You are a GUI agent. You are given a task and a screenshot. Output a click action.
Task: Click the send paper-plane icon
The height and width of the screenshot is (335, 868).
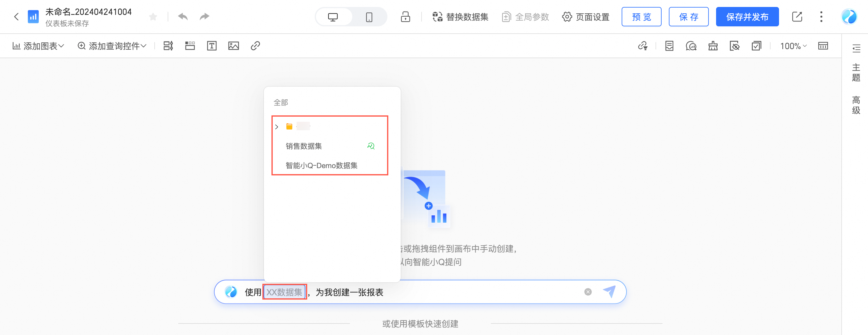pyautogui.click(x=609, y=291)
